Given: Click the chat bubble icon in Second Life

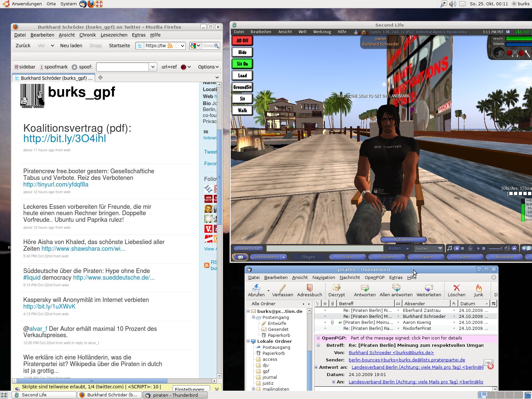Looking at the screenshot, I should click(240, 257).
